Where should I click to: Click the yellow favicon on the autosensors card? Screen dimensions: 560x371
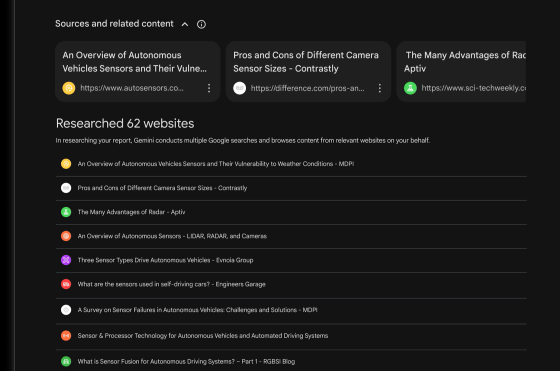click(x=69, y=88)
